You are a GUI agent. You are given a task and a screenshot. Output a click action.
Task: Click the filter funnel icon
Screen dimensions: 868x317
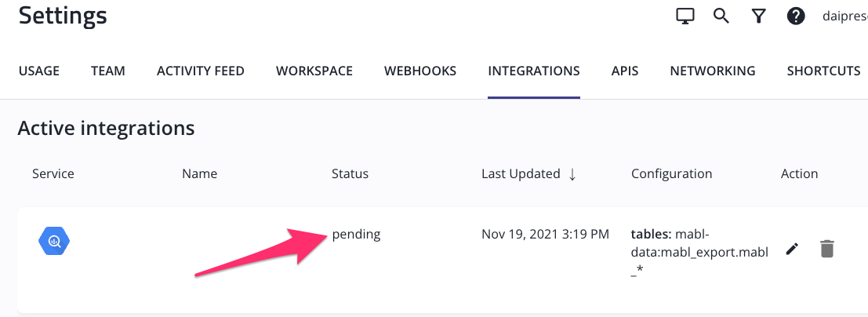[758, 16]
